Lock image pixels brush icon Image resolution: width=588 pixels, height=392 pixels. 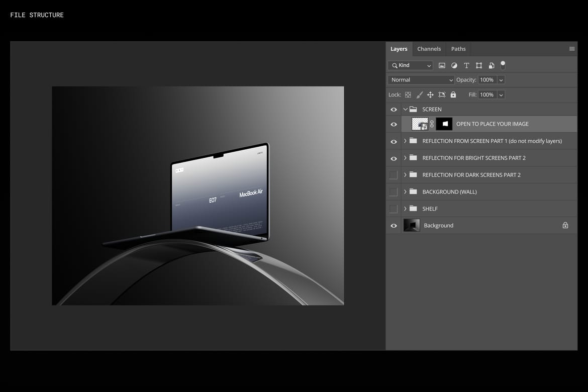pyautogui.click(x=419, y=95)
